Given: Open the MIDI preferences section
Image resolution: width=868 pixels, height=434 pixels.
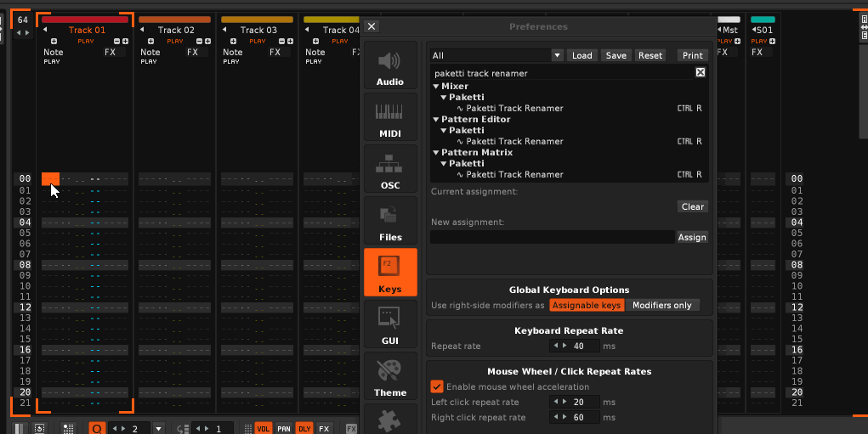Looking at the screenshot, I should [390, 117].
